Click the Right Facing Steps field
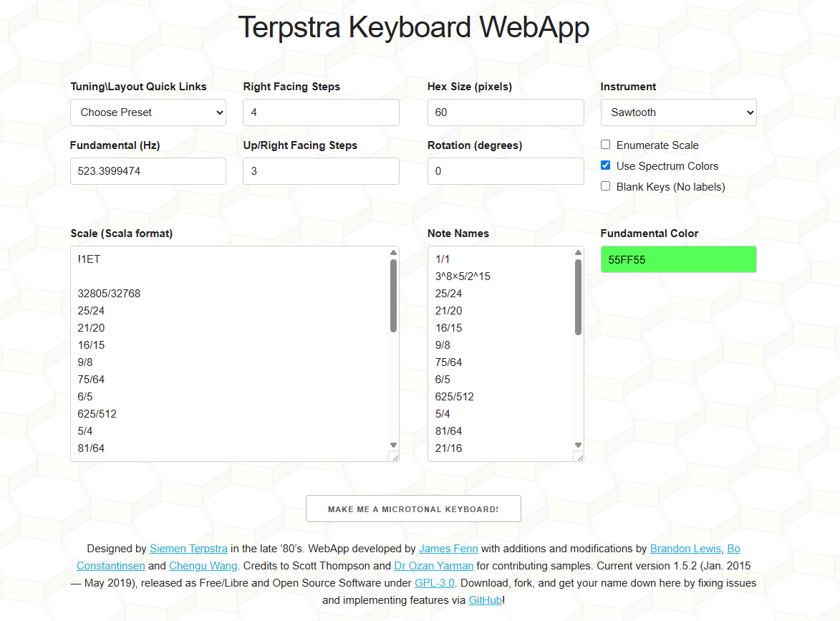The height and width of the screenshot is (621, 840). coord(321,112)
